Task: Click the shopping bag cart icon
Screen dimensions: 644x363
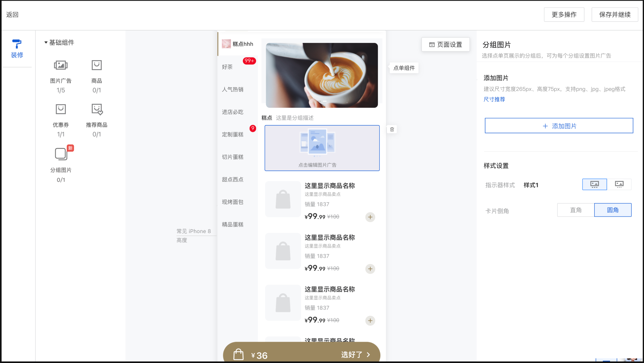Action: tap(239, 354)
